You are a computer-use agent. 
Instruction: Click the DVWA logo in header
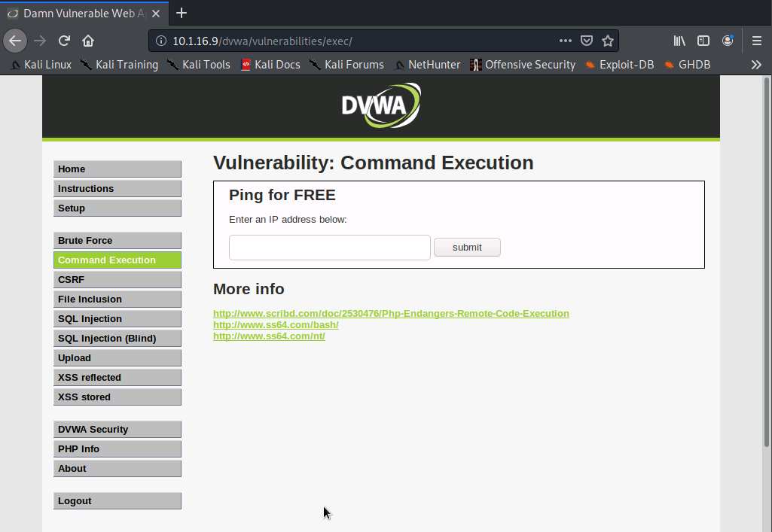coord(381,105)
